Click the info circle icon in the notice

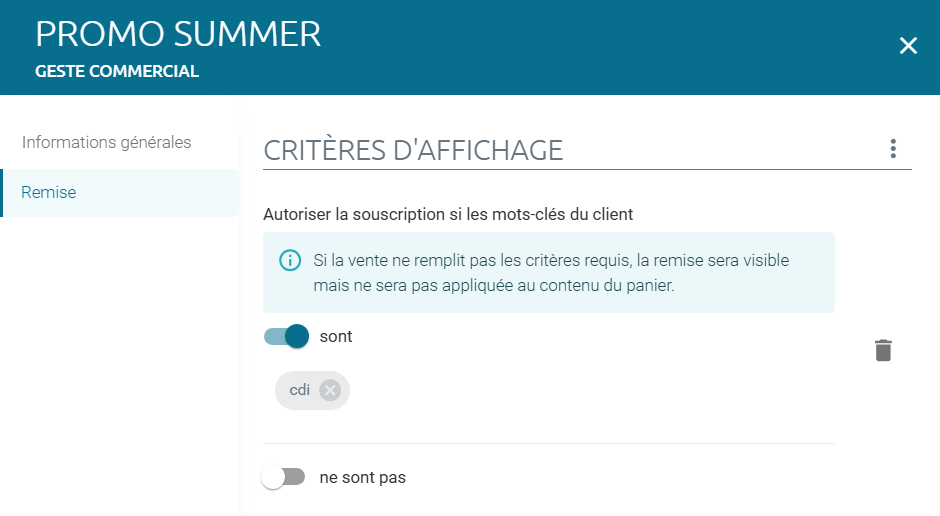click(x=290, y=260)
